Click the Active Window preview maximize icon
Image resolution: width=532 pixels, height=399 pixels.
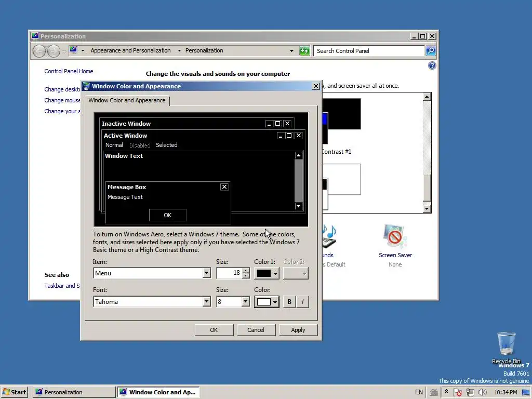pyautogui.click(x=289, y=136)
